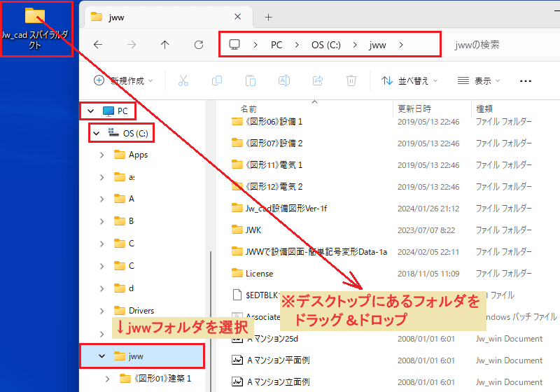Click the Delete trash icon
560x392 pixels.
[x=351, y=80]
